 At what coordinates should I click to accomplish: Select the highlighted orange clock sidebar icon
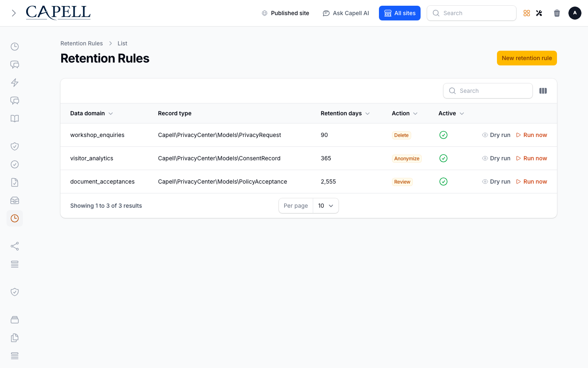click(x=15, y=218)
